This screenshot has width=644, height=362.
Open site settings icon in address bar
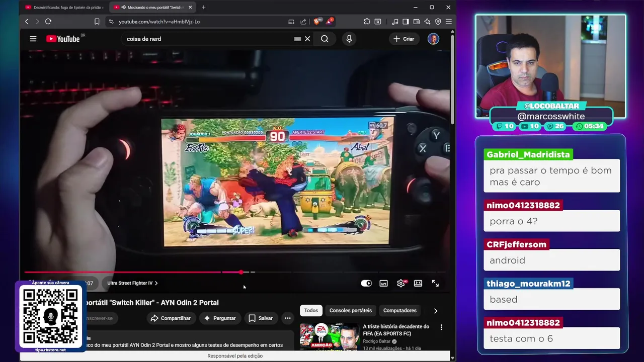111,22
